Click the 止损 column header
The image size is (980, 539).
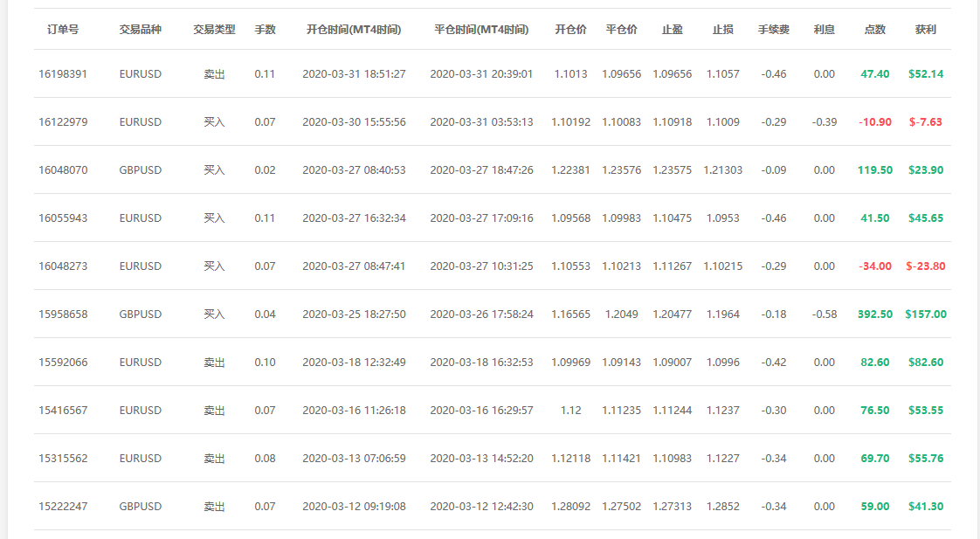pos(722,30)
